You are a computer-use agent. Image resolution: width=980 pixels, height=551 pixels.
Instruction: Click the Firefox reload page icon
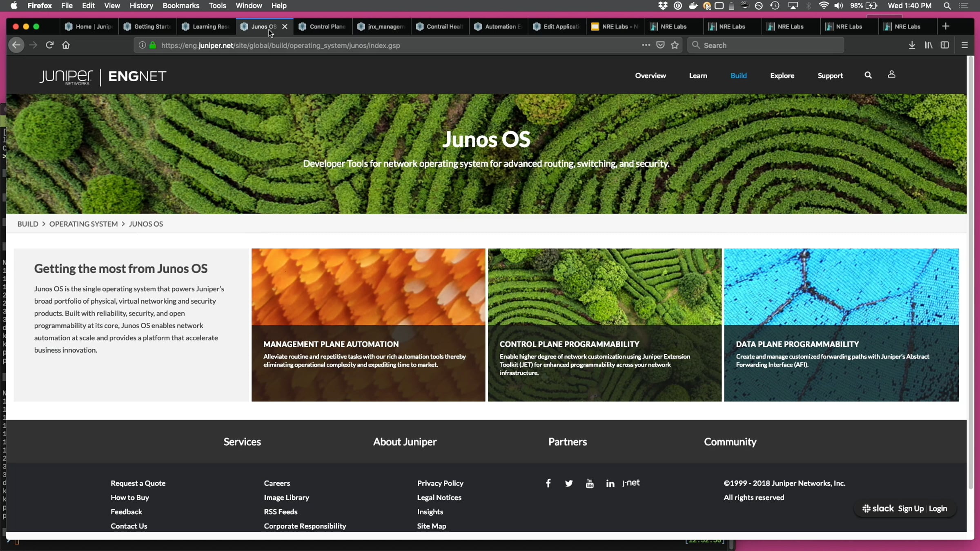pos(49,45)
